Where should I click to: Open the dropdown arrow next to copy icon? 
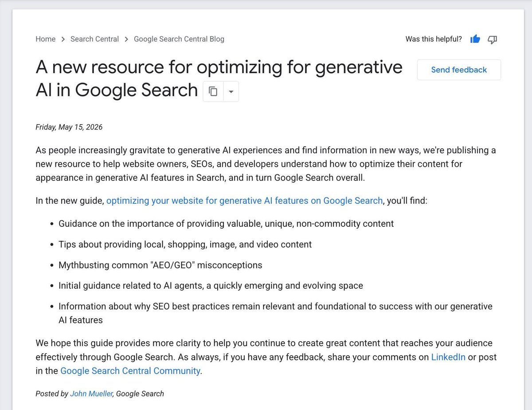(x=231, y=91)
